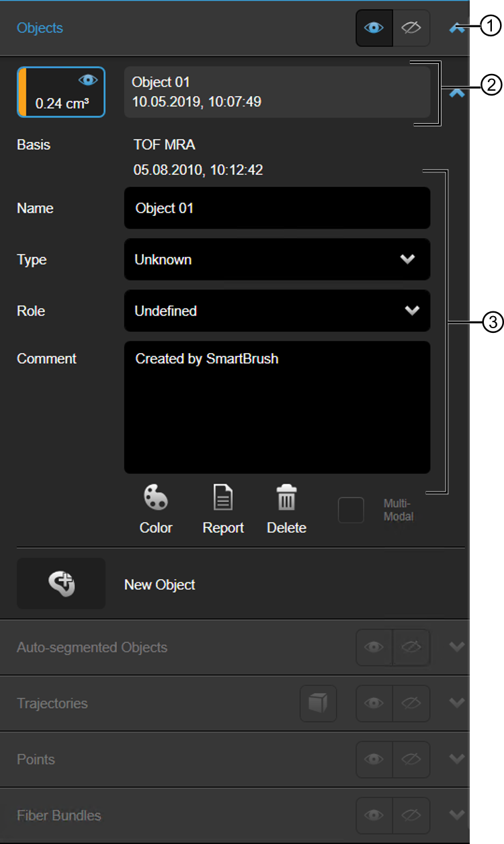This screenshot has height=844, width=504.
Task: Click the Comment box with SmartBrush text
Action: pos(277,407)
